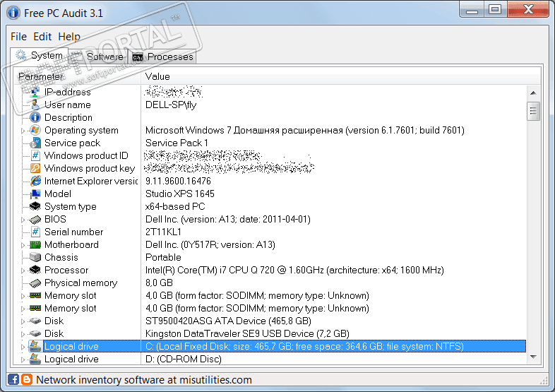Click the Motherboard icon
This screenshot has width=555, height=392.
point(35,244)
